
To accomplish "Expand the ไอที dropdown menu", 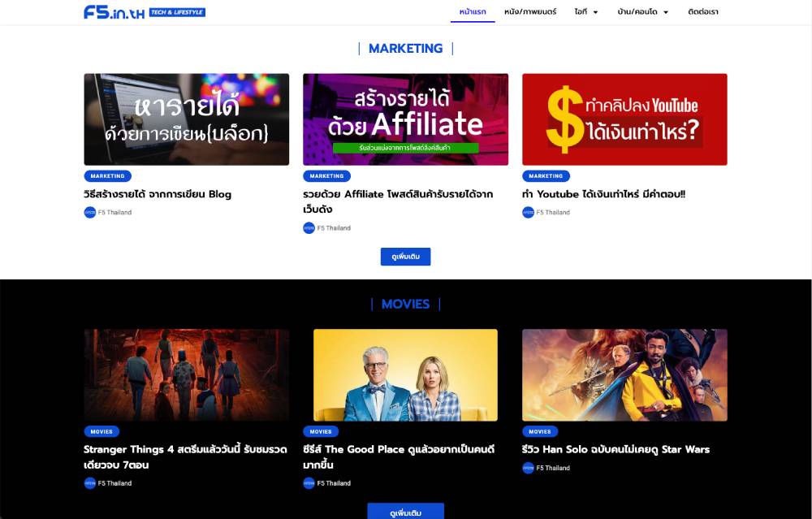I will (x=585, y=12).
